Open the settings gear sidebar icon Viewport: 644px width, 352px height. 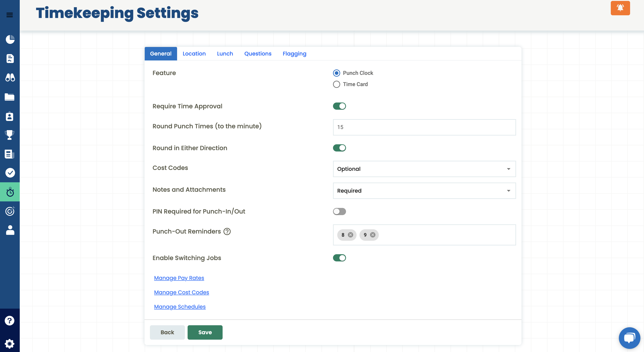(9, 343)
